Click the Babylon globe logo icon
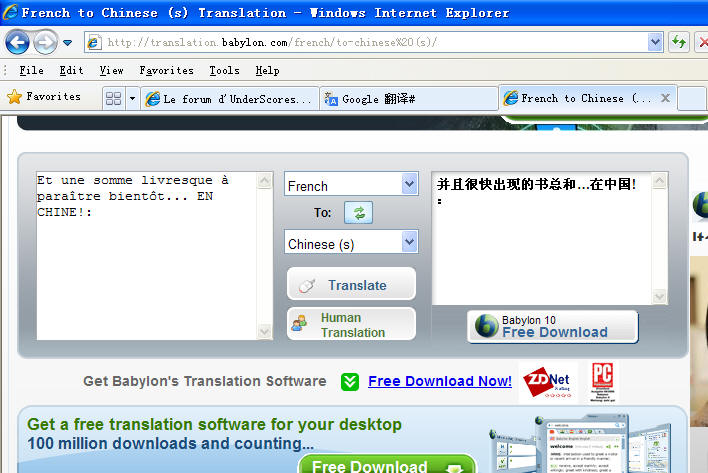Screen dimensions: 708x473 (x=486, y=326)
